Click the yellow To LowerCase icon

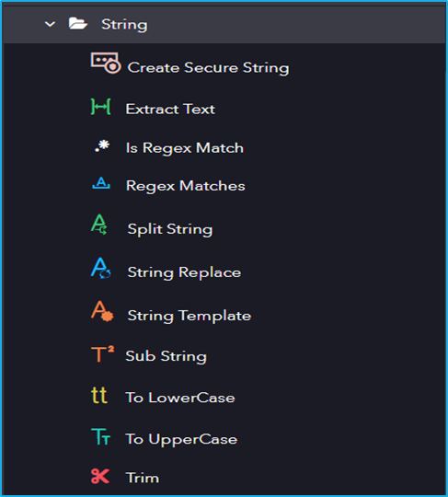click(x=99, y=395)
